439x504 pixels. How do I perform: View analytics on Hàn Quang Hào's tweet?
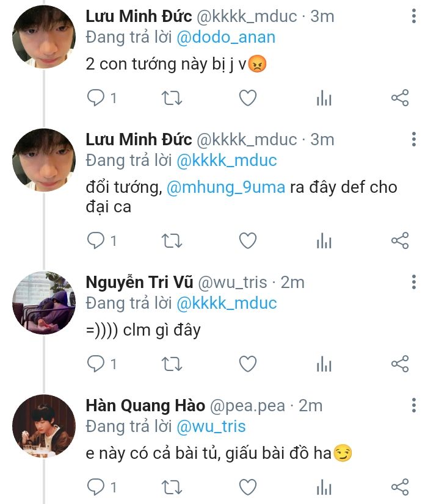coord(324,486)
